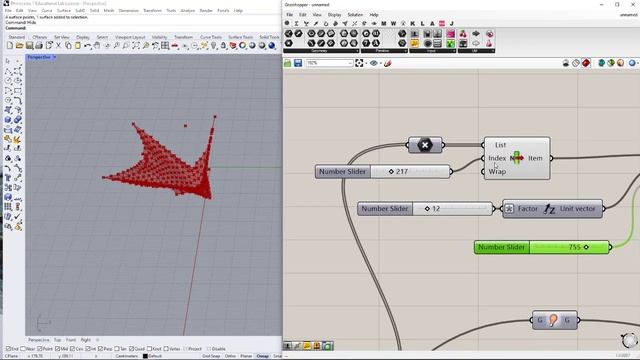Screen dimensions: 640x360
Task: Click the red selected-preview icon in Grasshopper
Action: coord(586,63)
